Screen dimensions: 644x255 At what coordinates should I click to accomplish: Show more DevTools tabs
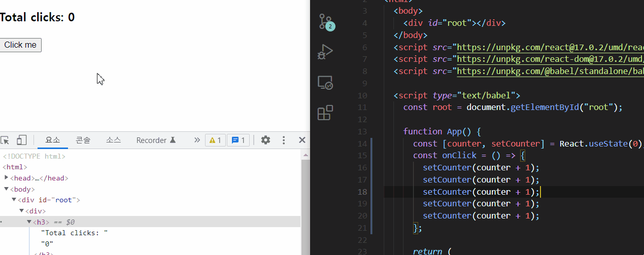[x=197, y=140]
